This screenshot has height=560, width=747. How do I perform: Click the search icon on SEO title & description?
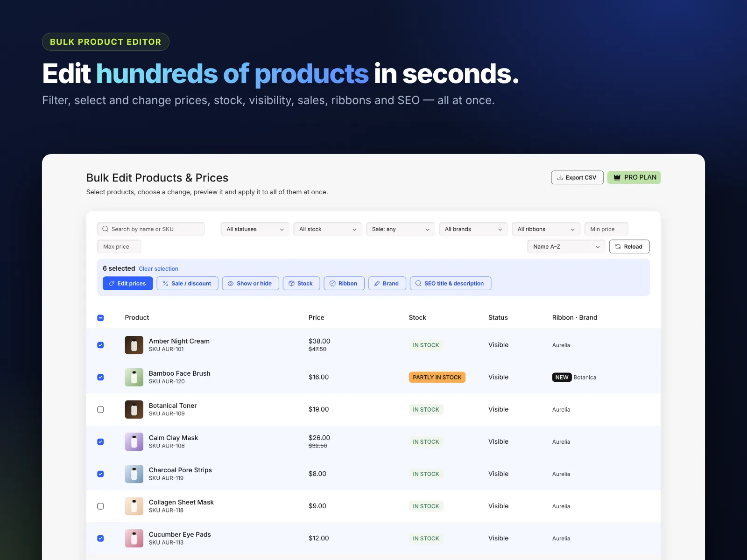coord(418,283)
